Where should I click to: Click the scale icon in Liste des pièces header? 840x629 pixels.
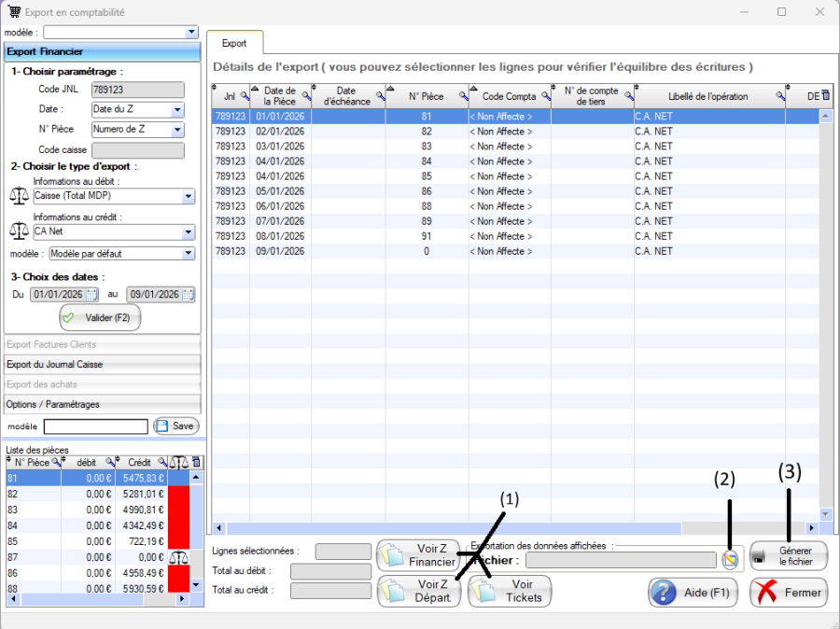(178, 463)
